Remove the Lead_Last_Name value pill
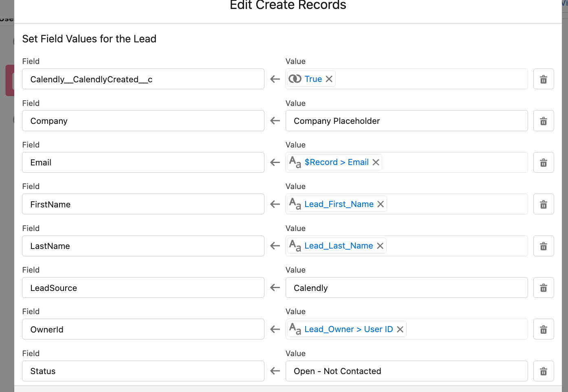The image size is (568, 392). coord(380,246)
